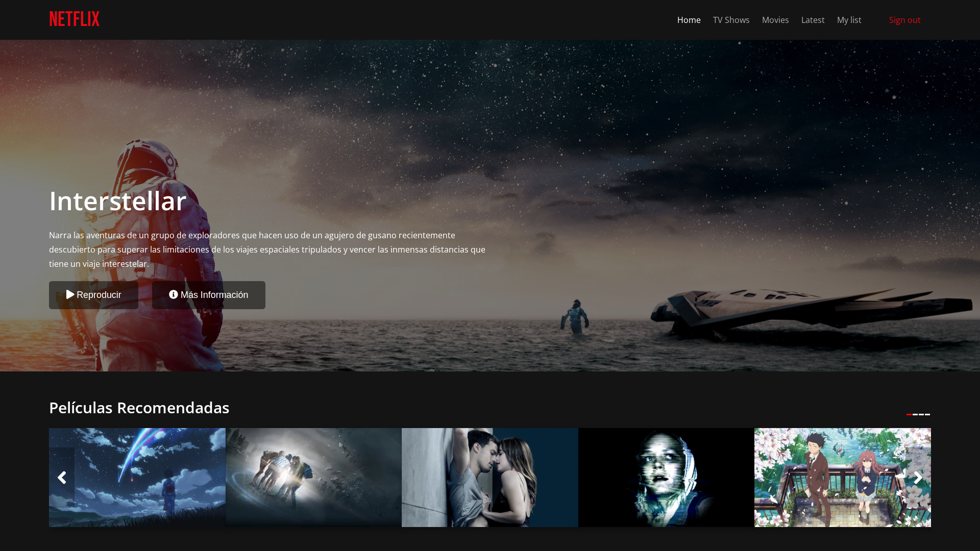
Task: Open the Movies section
Action: (775, 20)
